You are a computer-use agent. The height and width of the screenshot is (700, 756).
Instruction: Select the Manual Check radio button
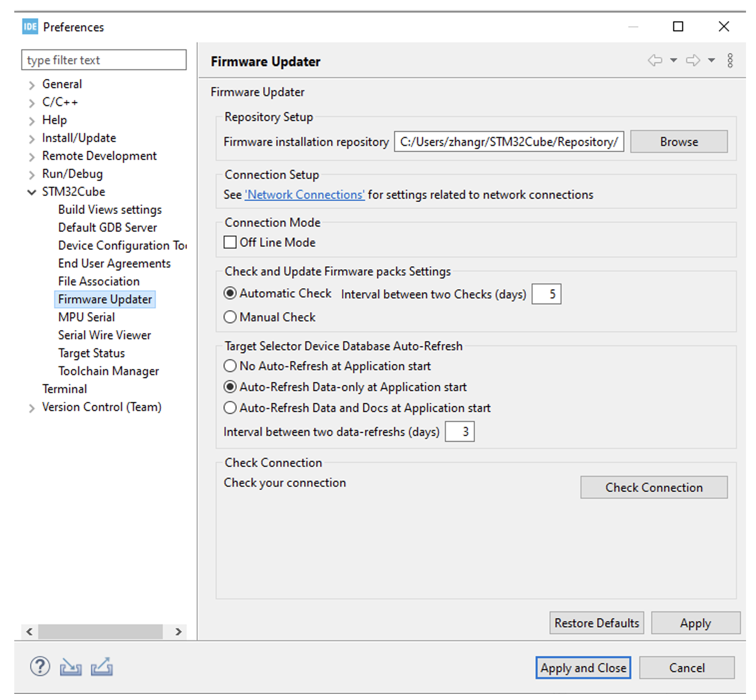click(x=230, y=317)
